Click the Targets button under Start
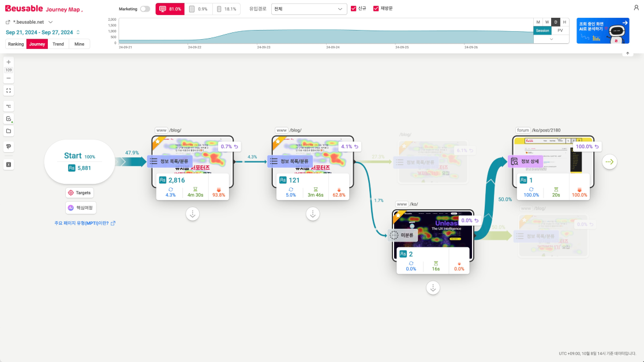Viewport: 644px width, 362px height. [x=80, y=193]
